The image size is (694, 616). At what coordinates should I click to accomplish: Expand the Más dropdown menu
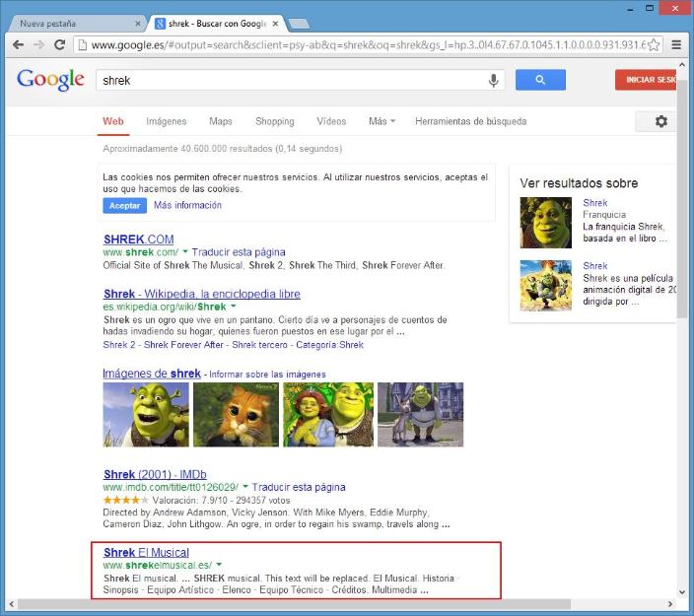click(382, 121)
